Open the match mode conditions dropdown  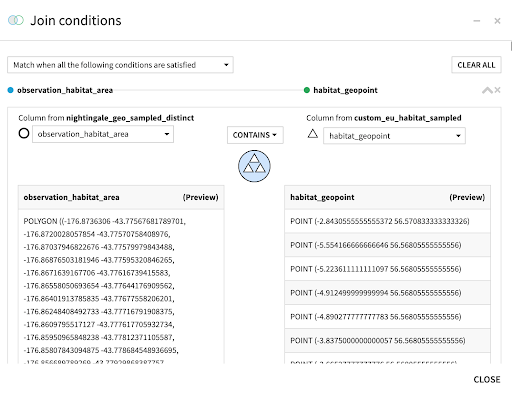[120, 65]
